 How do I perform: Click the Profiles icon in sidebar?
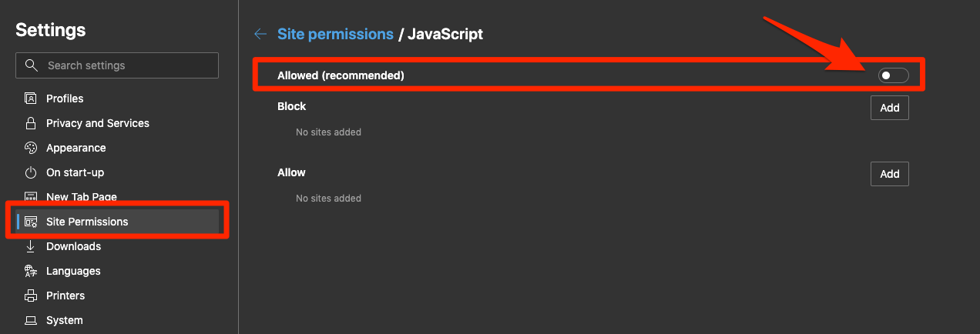coord(31,99)
